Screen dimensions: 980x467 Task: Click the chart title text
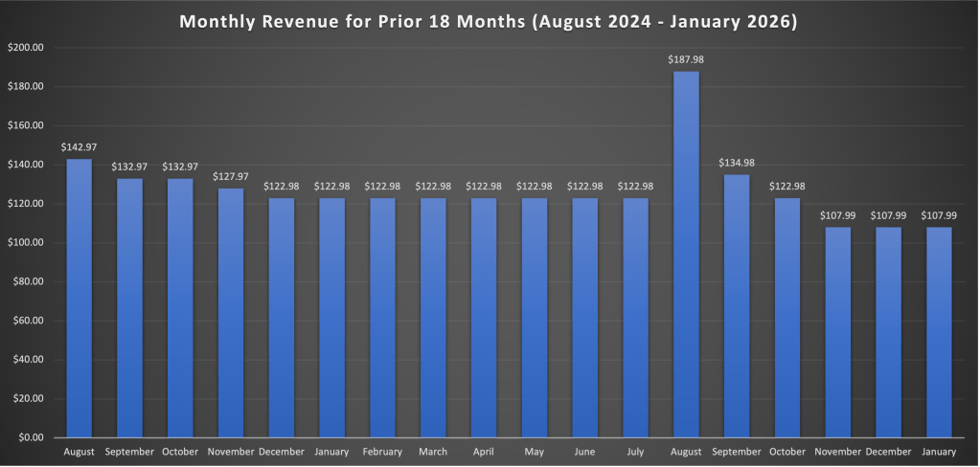490,21
